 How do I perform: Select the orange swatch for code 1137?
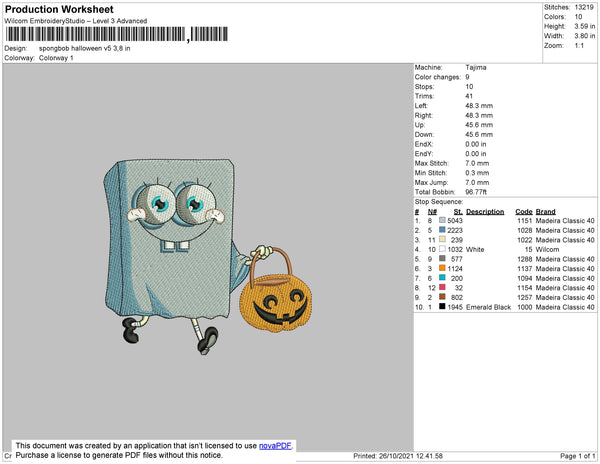point(442,268)
